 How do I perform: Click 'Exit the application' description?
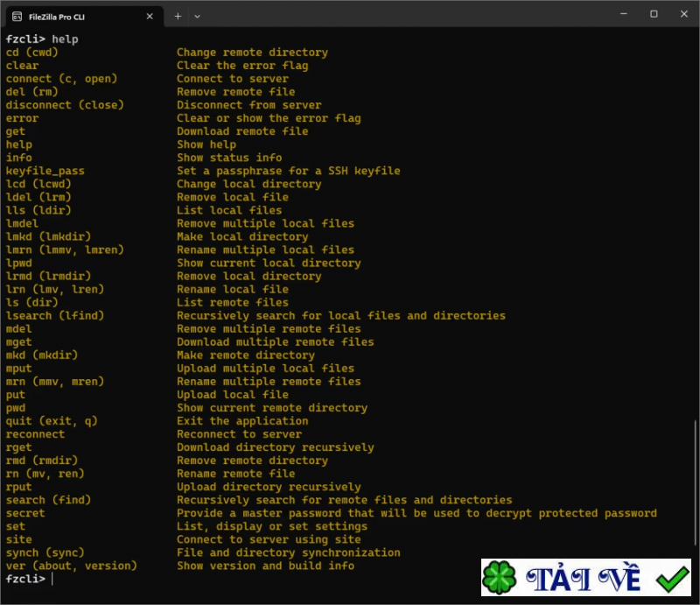(x=242, y=421)
